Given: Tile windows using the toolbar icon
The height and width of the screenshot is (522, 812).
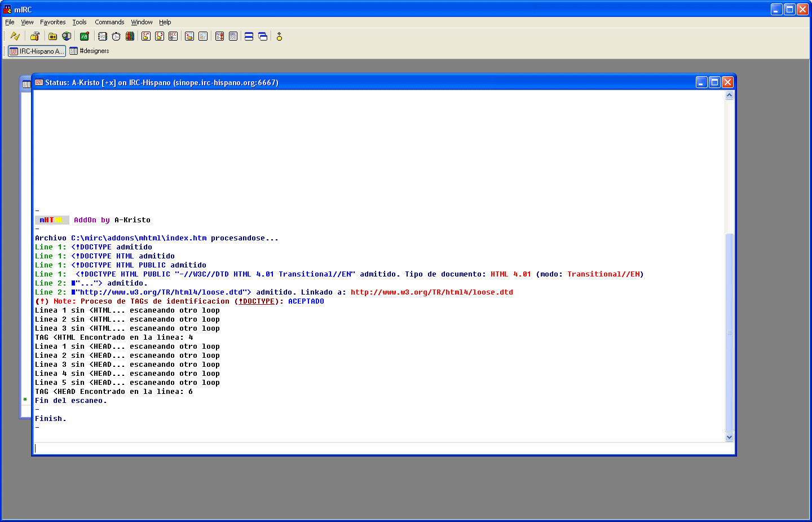Looking at the screenshot, I should [249, 36].
